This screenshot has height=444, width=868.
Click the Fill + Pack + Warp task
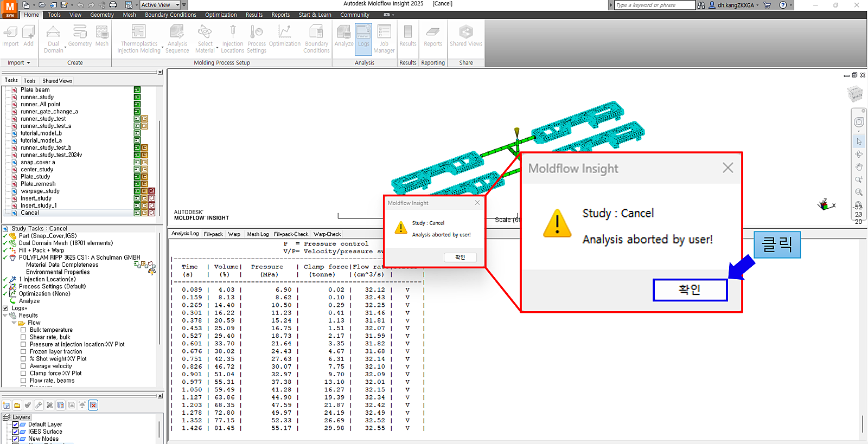[x=41, y=250]
